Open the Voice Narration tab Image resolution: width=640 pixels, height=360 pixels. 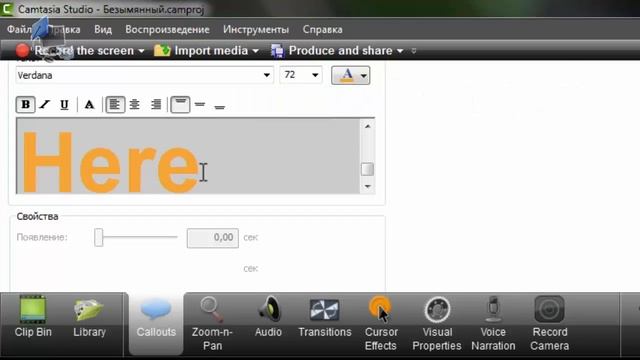point(493,323)
